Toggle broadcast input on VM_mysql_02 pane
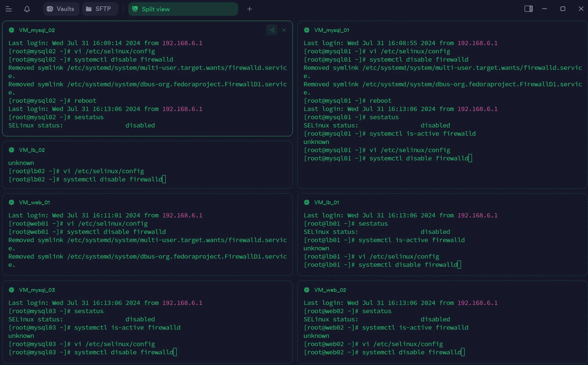Viewport: 588px width, 365px height. click(272, 30)
